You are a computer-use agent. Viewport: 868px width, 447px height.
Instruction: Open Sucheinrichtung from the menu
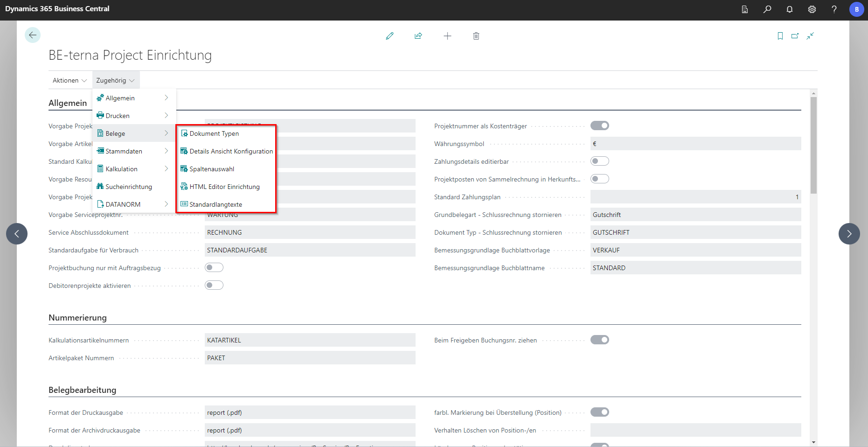pyautogui.click(x=129, y=187)
